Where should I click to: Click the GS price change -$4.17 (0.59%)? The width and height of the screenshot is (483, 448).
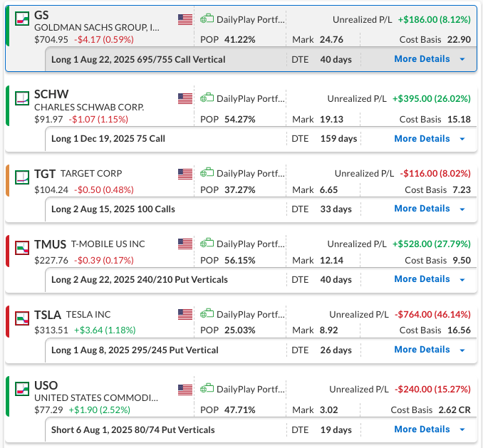click(104, 40)
